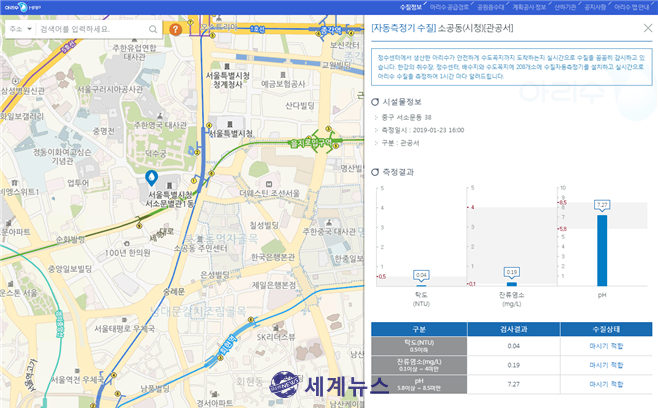Open the 아리수 앱 안내 link
The image size is (658, 408).
point(631,6)
